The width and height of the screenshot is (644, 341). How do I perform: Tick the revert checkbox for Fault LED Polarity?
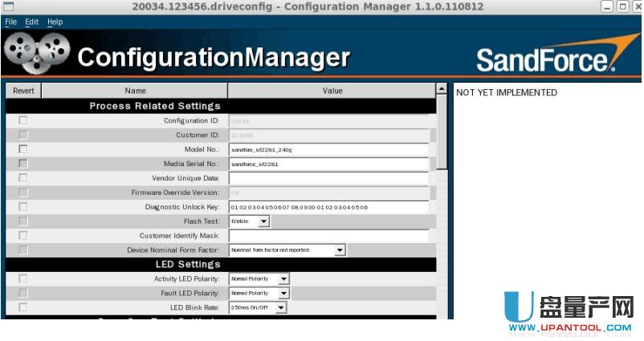[23, 293]
